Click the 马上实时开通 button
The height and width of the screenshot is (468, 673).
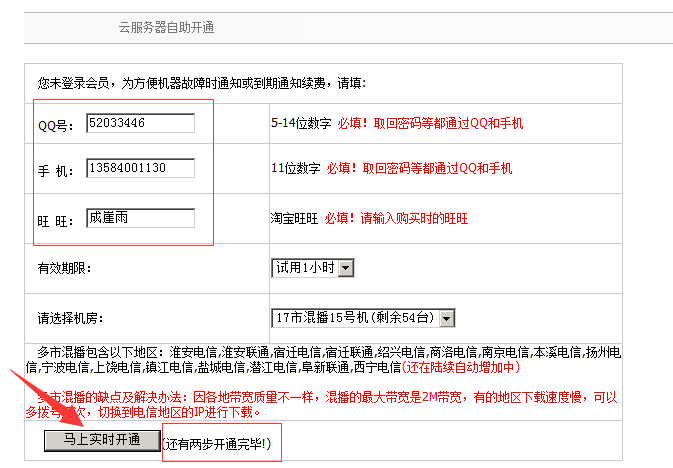pyautogui.click(x=102, y=440)
